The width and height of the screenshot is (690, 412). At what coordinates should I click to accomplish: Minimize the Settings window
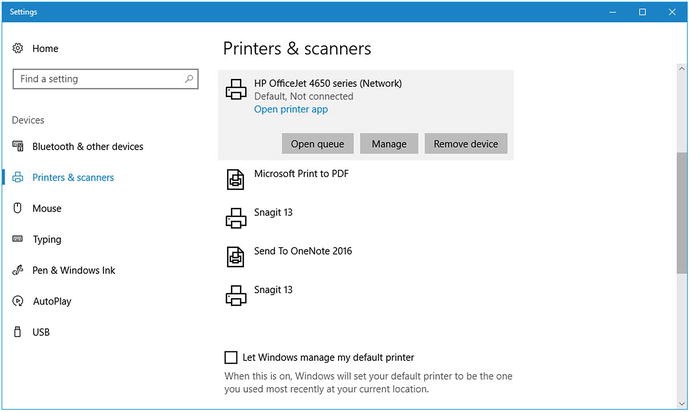point(613,12)
